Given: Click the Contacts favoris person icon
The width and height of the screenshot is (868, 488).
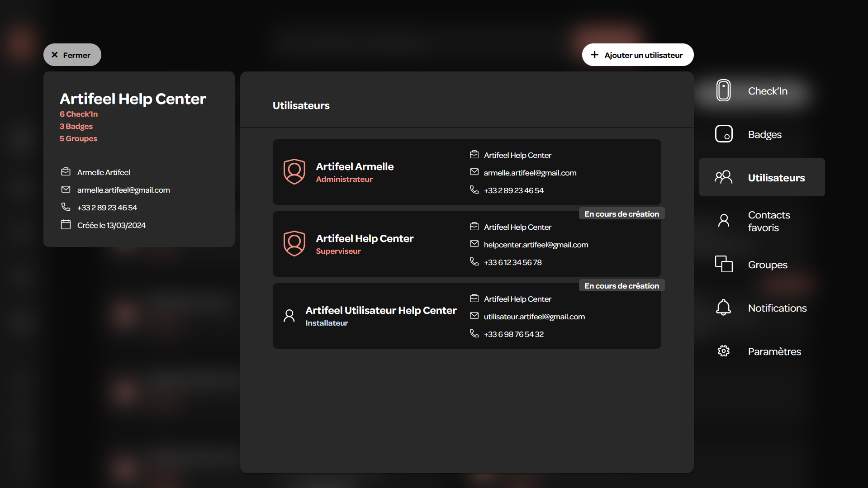Looking at the screenshot, I should coord(724,221).
